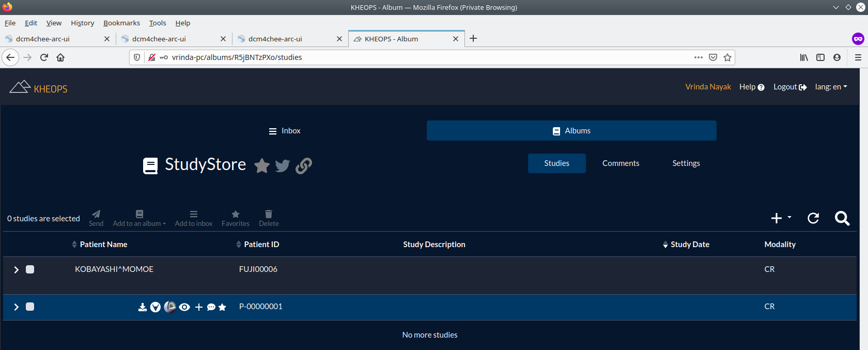
Task: Open Firefox library icon
Action: 804,57
